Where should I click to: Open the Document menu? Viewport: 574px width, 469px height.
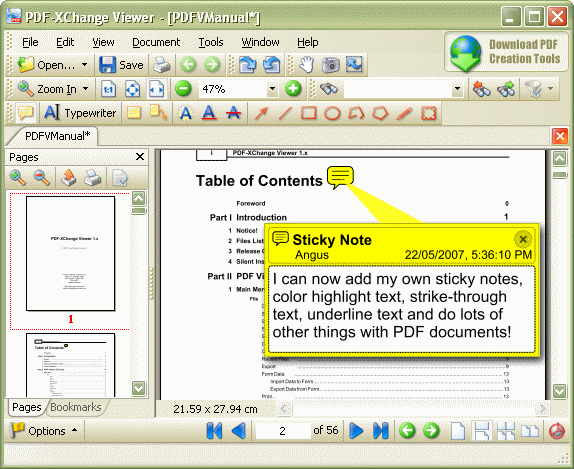tap(156, 42)
